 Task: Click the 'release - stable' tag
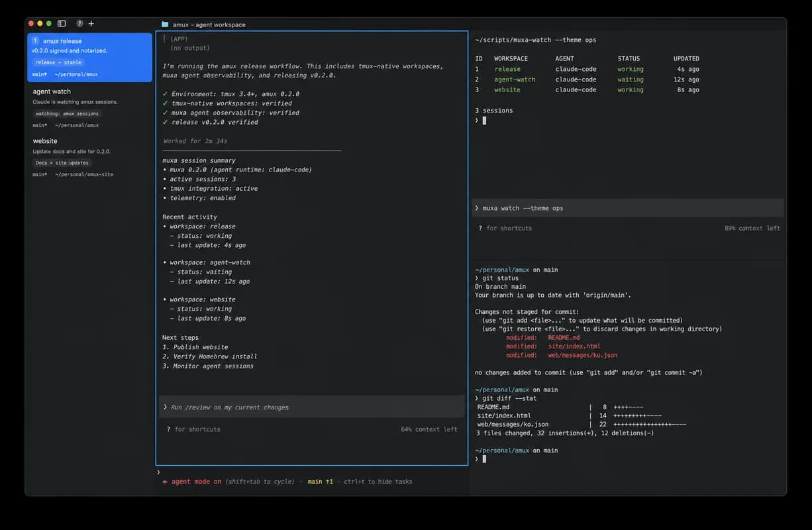tap(58, 63)
